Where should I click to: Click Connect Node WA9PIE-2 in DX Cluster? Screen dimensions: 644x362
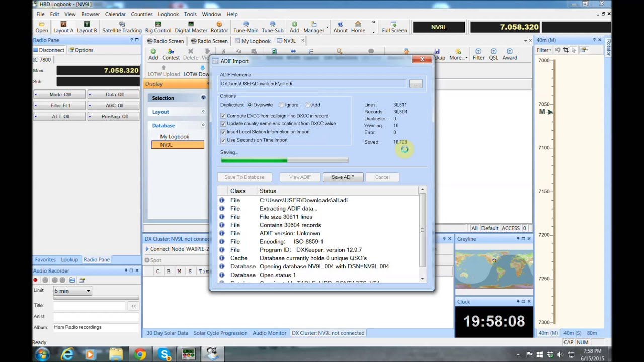177,249
